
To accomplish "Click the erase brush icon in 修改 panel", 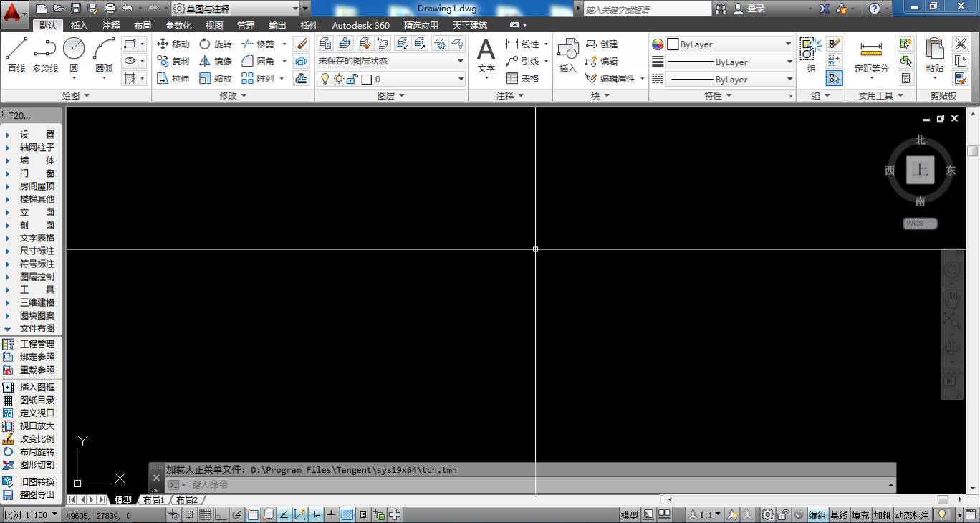I will [x=302, y=44].
